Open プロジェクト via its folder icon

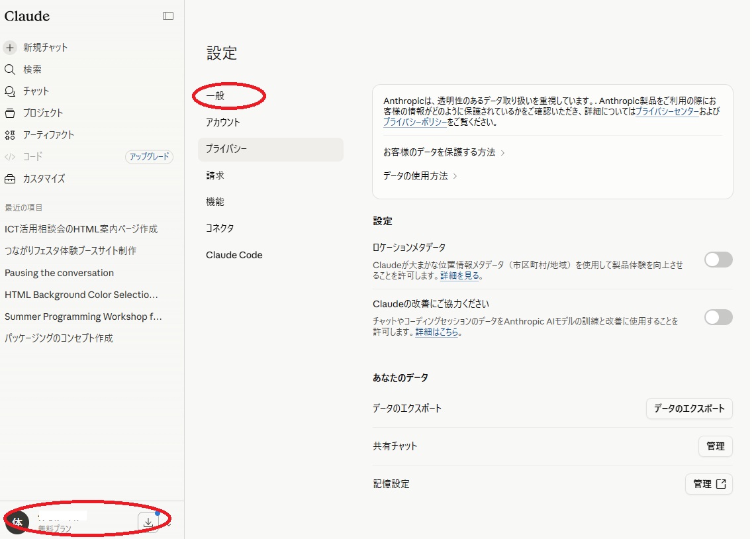(10, 113)
